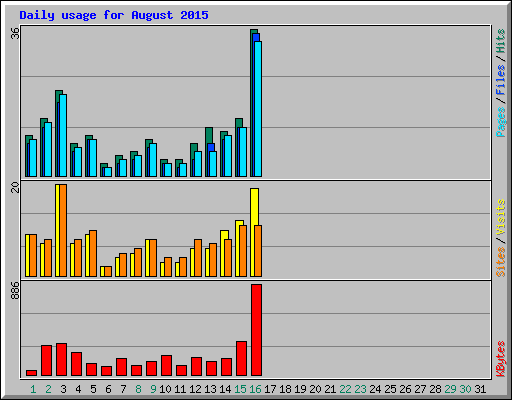Click the orange Sites bar for day 12

[198, 258]
